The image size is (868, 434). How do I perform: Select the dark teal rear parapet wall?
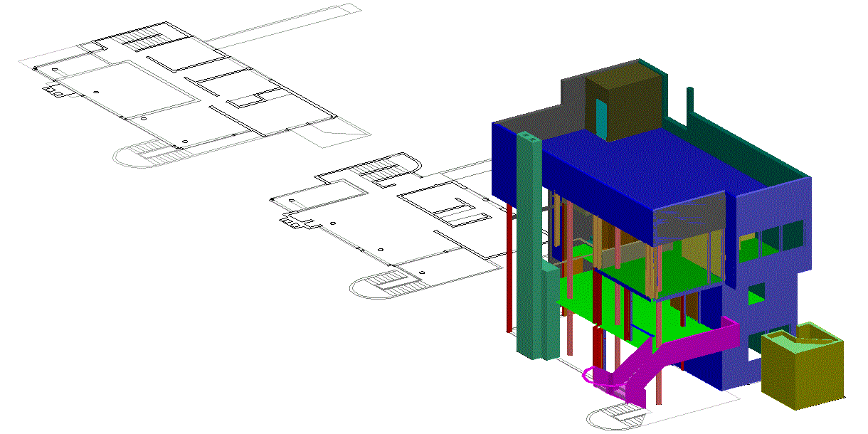click(747, 142)
